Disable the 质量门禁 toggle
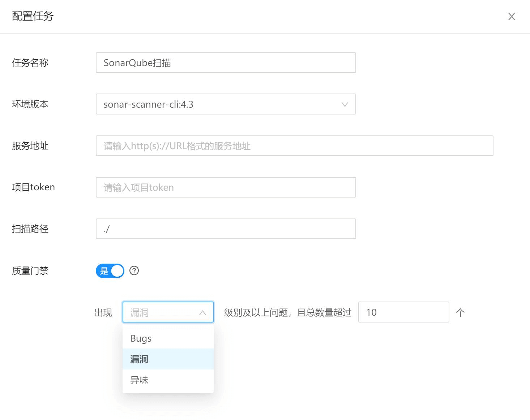Screen dimensions: 530x420 [110, 271]
